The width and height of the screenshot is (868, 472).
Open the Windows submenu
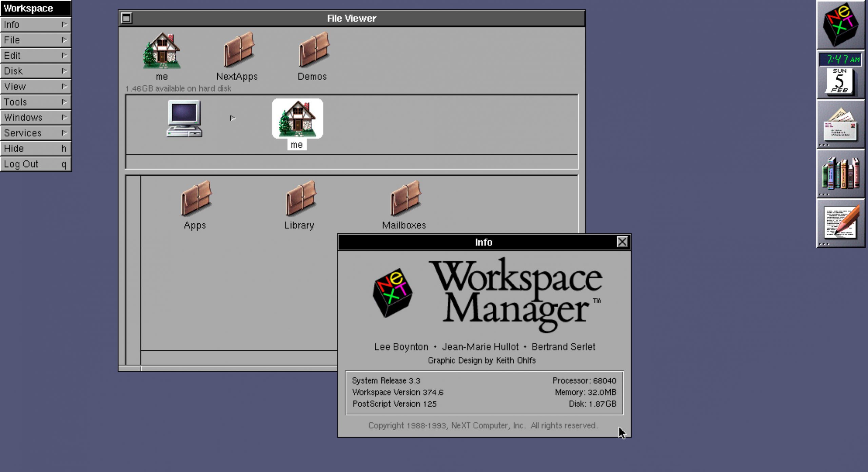coord(36,117)
